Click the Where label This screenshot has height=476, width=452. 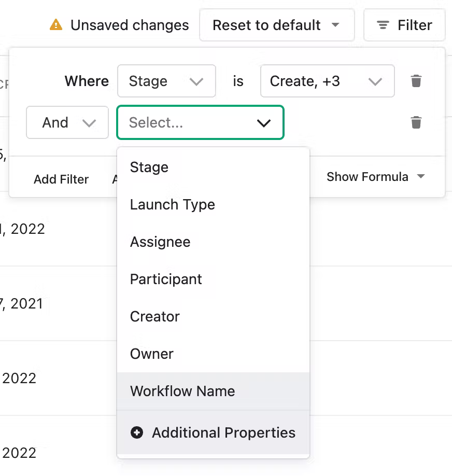point(87,81)
